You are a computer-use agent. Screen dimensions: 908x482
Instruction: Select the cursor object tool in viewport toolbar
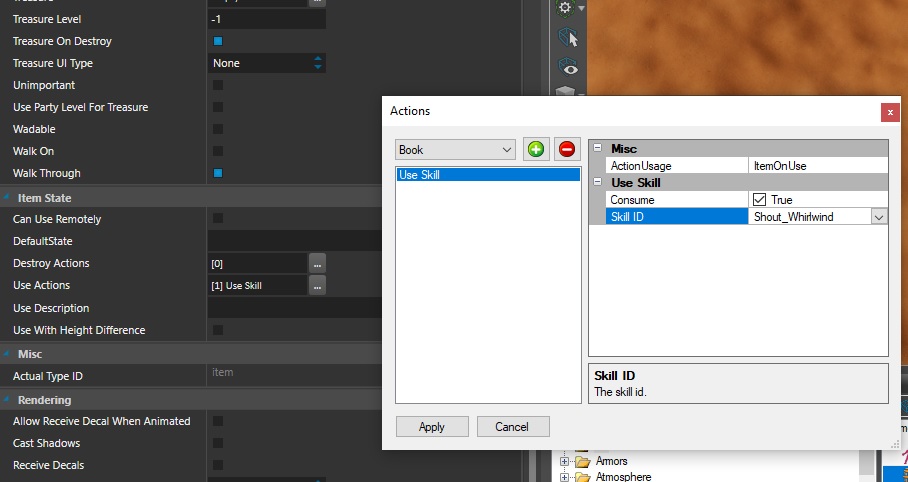pos(569,38)
